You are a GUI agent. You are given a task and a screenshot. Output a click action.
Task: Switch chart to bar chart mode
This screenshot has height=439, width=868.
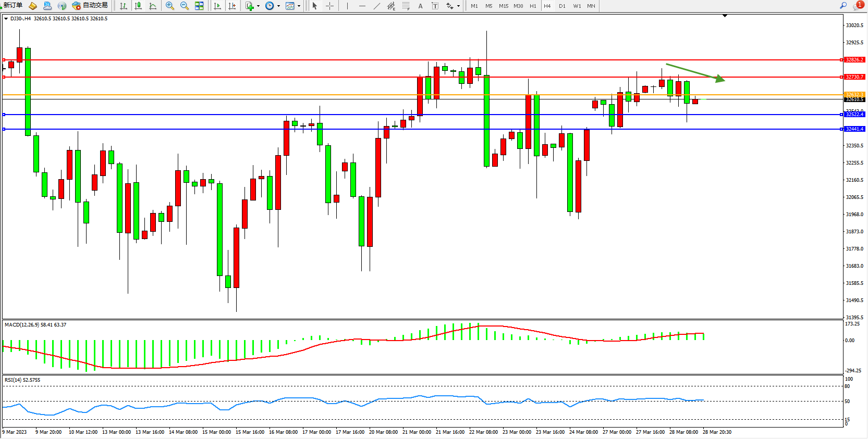124,6
